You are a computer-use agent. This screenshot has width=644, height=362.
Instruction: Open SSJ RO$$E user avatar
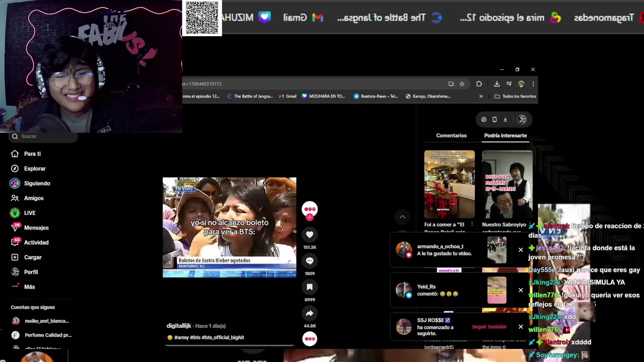click(x=404, y=327)
